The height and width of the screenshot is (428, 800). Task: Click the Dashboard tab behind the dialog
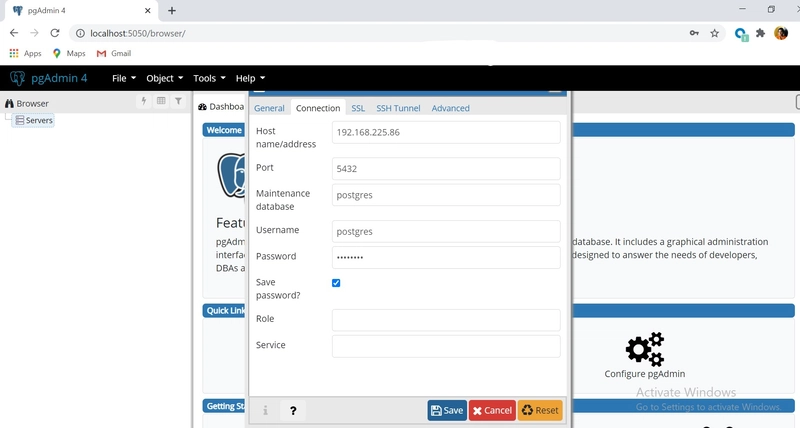221,106
